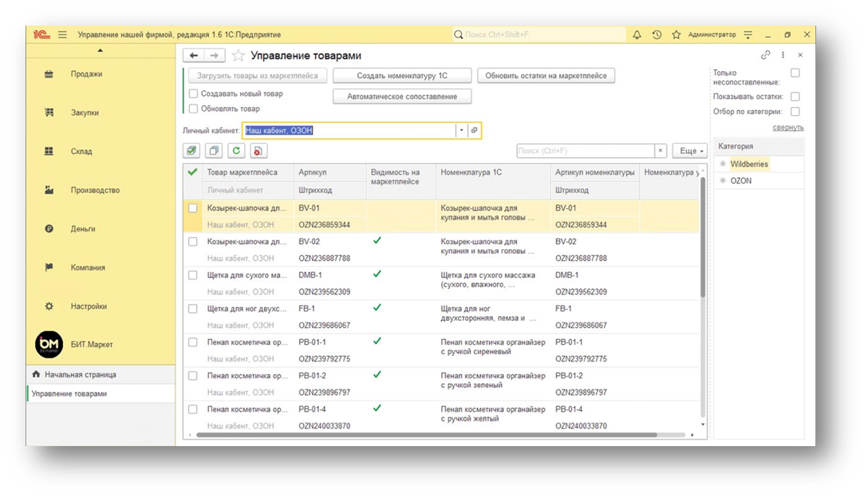Check 'Показывать остатки' option
Screen dimensions: 868x498
click(x=795, y=97)
